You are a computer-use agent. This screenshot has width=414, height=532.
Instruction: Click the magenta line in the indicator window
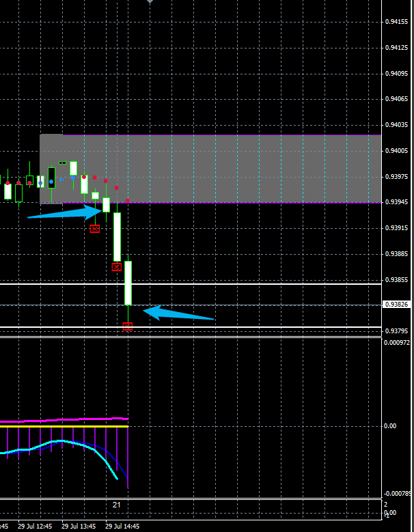click(64, 420)
